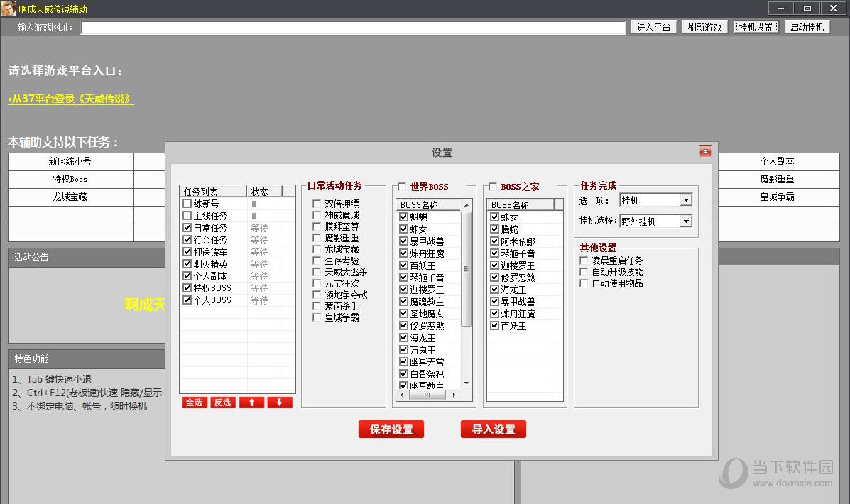This screenshot has width=850, height=504.
Task: Click the world BOSS list scroll-up arrow
Action: pyautogui.click(x=467, y=205)
